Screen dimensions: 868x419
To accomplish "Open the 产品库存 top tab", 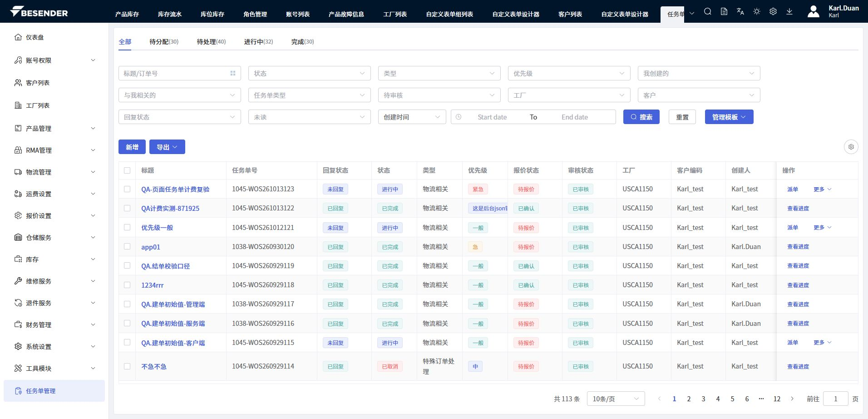I will [127, 14].
